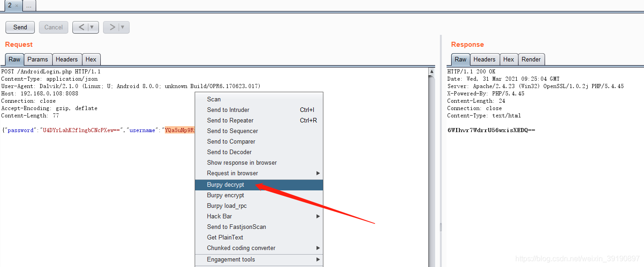
Task: Click the Send button
Action: point(20,27)
